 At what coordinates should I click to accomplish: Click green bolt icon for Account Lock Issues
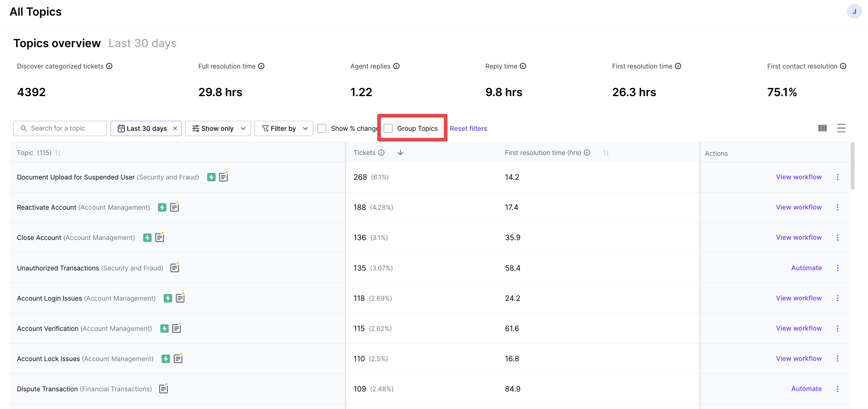click(x=166, y=359)
